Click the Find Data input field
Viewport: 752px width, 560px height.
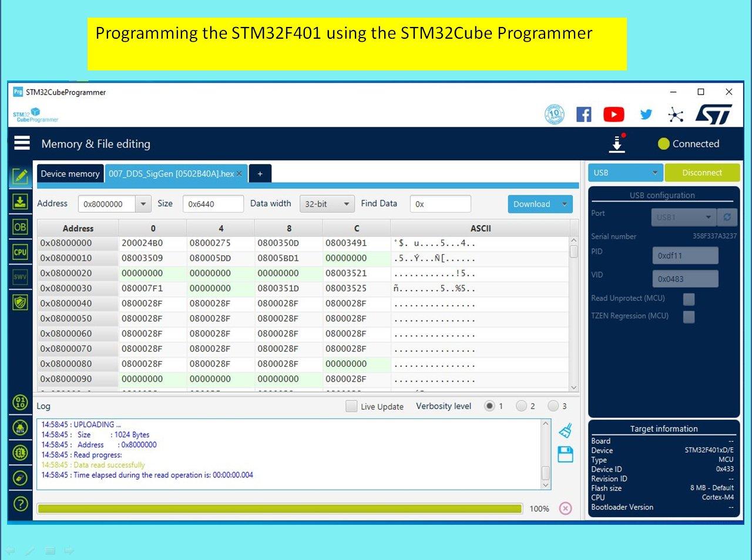click(441, 204)
